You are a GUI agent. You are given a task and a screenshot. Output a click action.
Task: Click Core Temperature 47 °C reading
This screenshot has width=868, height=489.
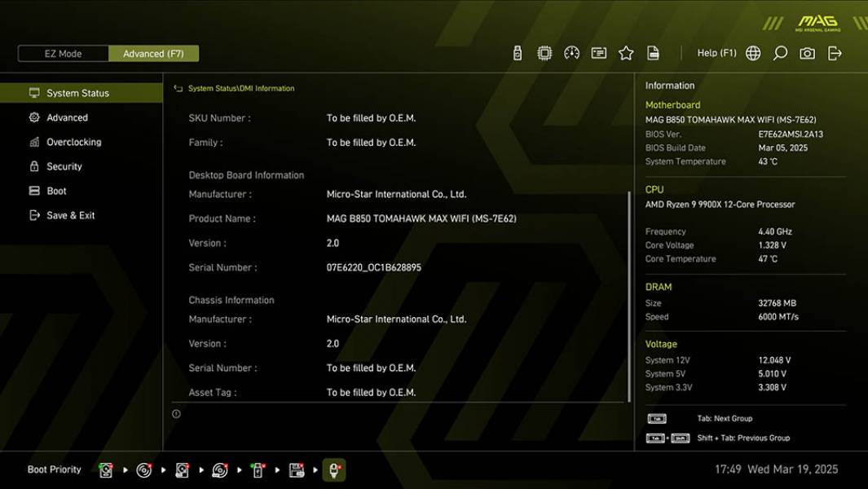[x=767, y=259]
